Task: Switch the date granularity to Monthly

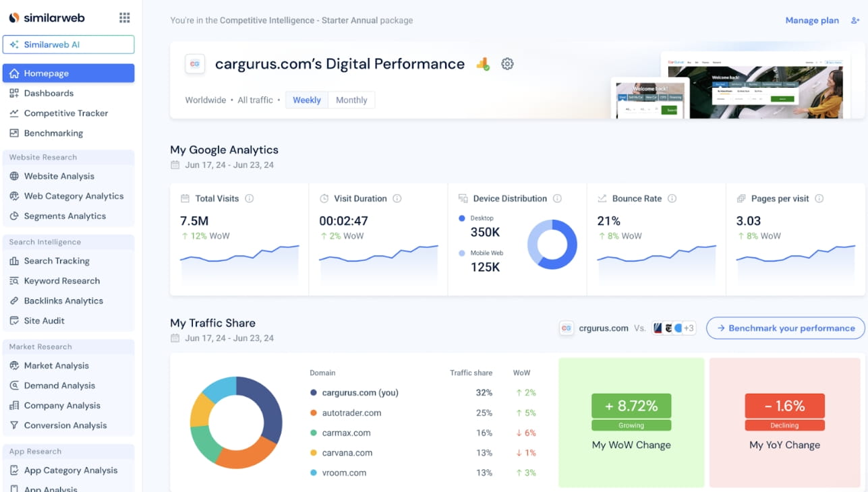Action: pos(351,99)
